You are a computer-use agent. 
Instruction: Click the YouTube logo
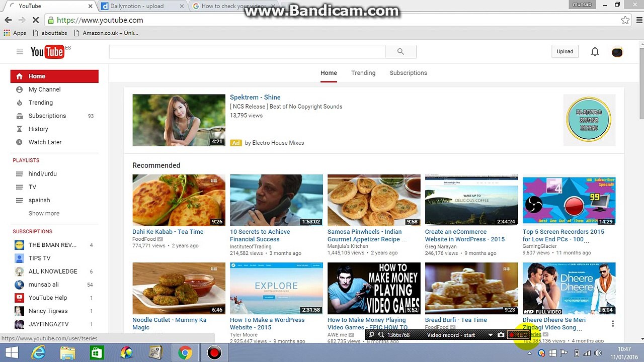(47, 52)
